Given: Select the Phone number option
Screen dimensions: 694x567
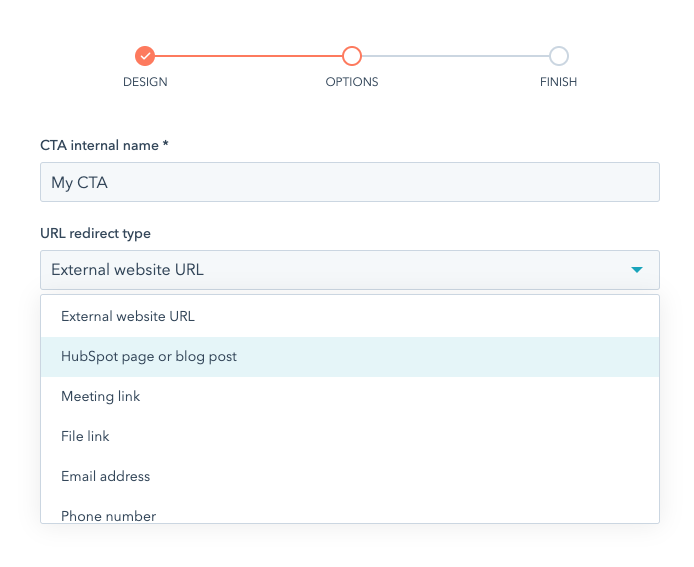Looking at the screenshot, I should coord(108,515).
